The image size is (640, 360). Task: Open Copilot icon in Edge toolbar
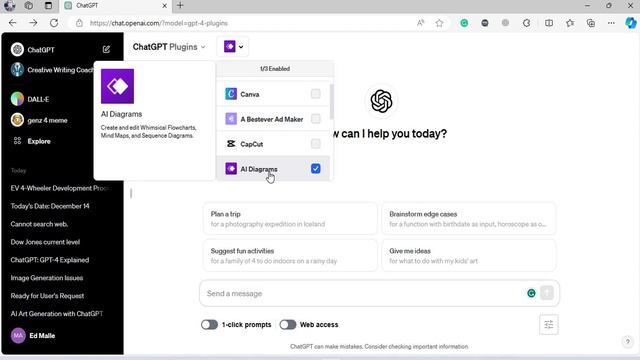point(631,23)
